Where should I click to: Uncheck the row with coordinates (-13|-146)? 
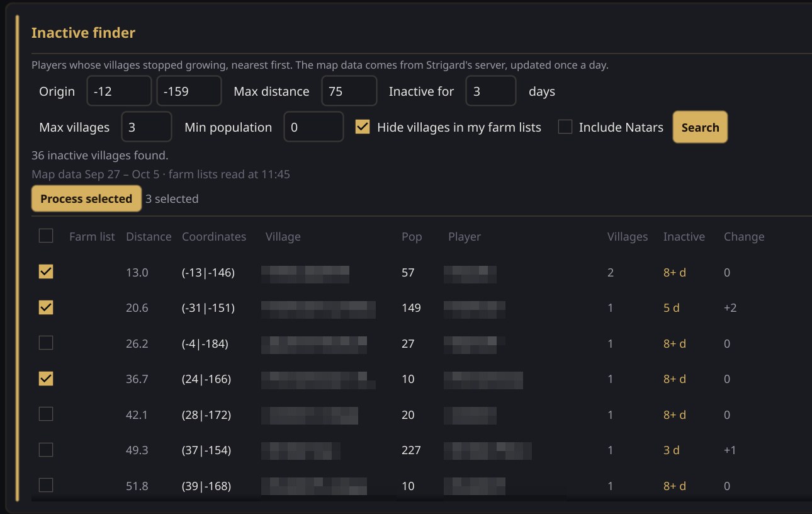tap(46, 271)
